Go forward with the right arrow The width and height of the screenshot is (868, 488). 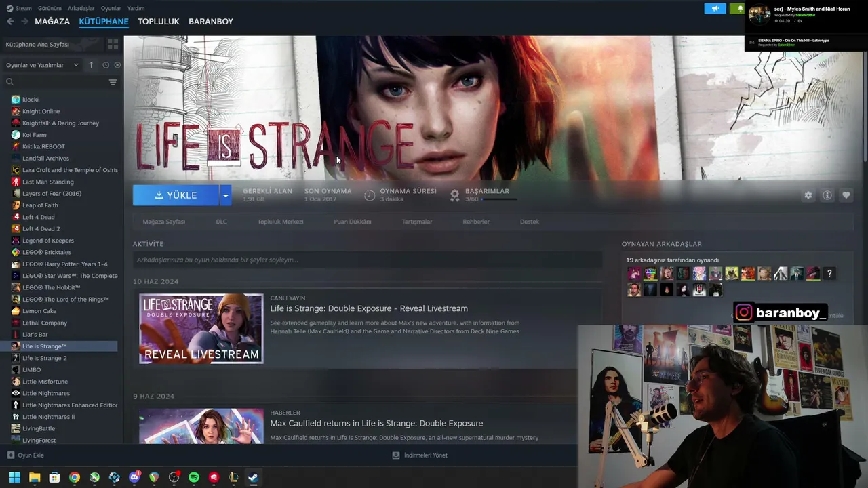click(x=24, y=22)
